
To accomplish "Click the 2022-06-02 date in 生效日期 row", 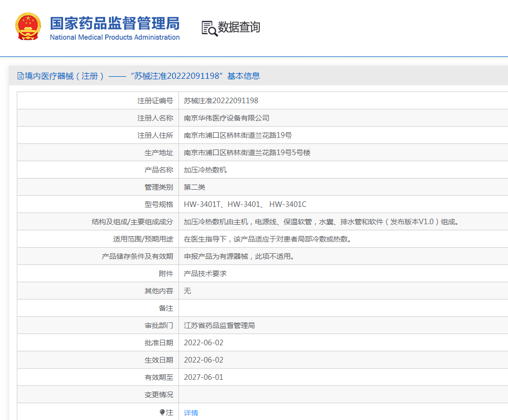I will 203,360.
